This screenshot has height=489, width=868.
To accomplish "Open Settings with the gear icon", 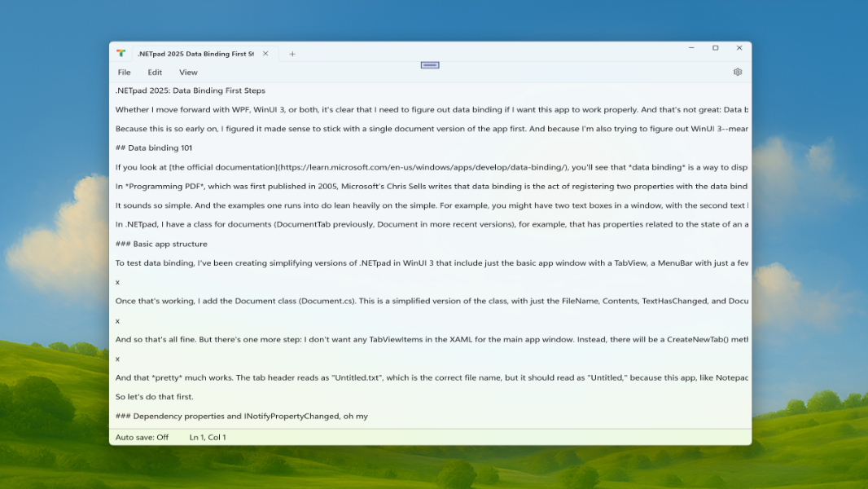I will (x=737, y=72).
